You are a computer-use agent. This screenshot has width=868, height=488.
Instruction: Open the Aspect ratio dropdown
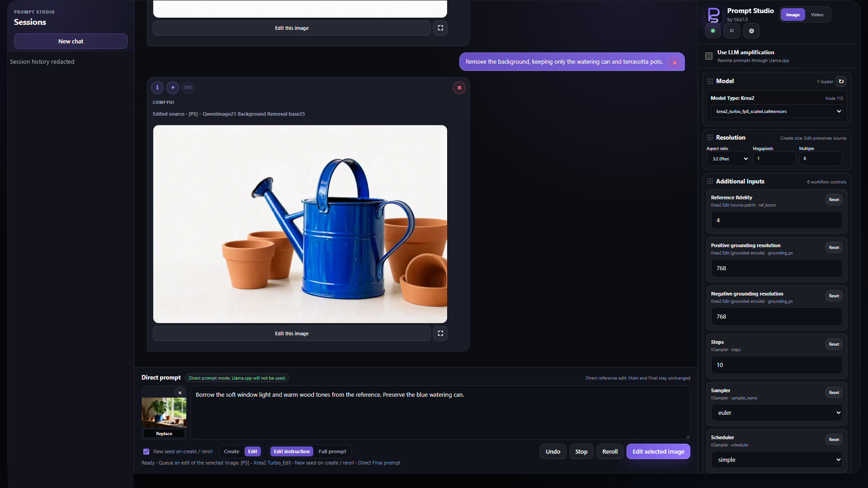pos(728,159)
